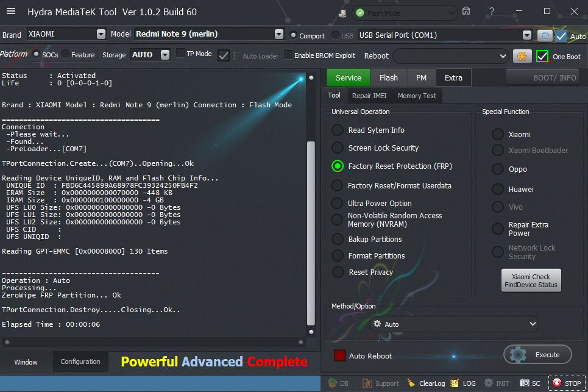Open the hamburger menu icon
The image size is (588, 392).
pyautogui.click(x=10, y=12)
